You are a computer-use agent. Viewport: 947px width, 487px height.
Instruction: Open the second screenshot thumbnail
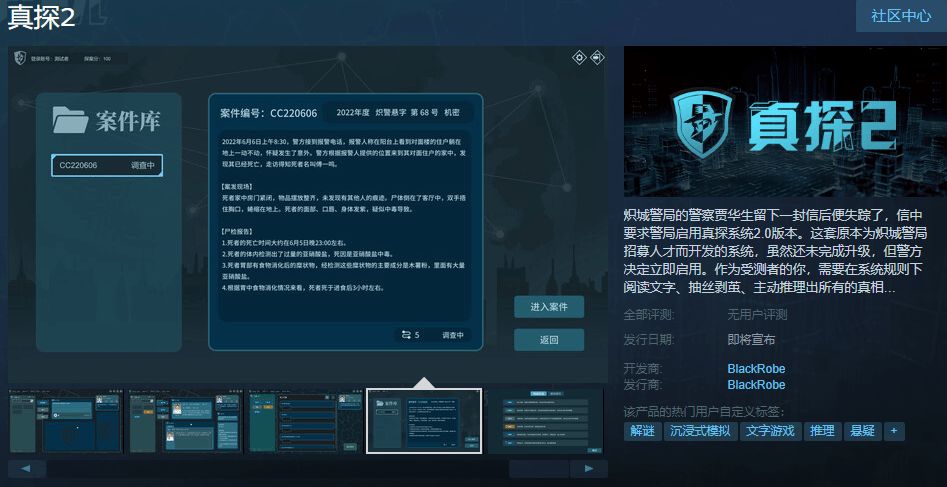point(185,421)
